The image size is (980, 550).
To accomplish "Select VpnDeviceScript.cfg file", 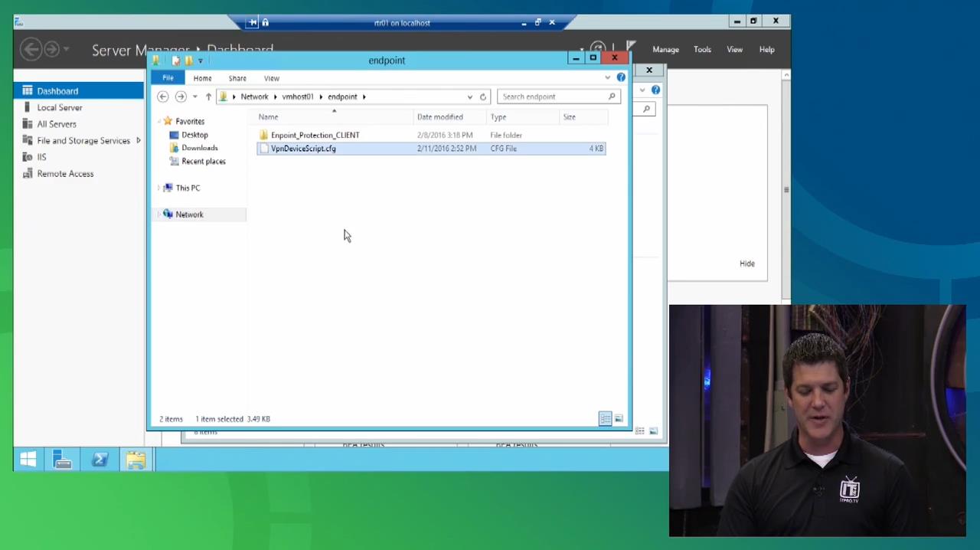I will click(303, 149).
